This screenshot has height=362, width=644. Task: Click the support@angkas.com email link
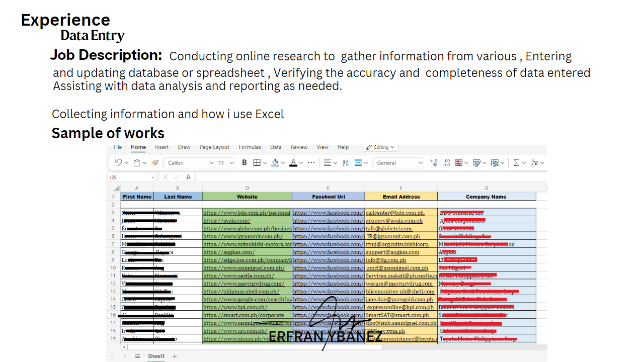[392, 252]
